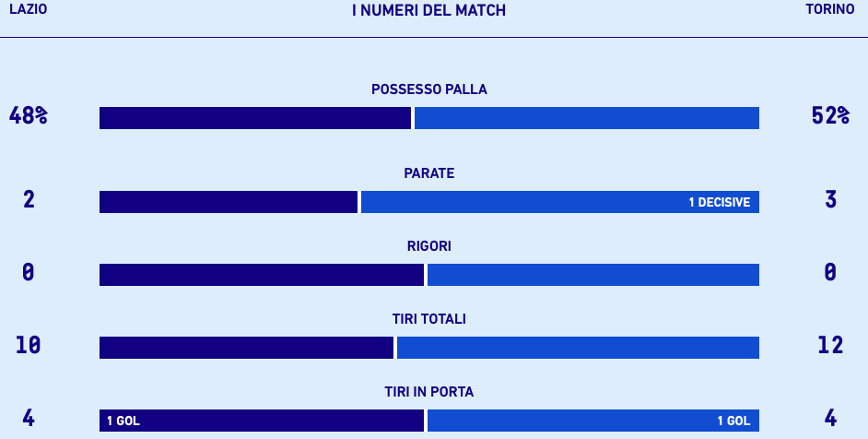
Task: Click Torino's 52% possession value
Action: coord(830,116)
